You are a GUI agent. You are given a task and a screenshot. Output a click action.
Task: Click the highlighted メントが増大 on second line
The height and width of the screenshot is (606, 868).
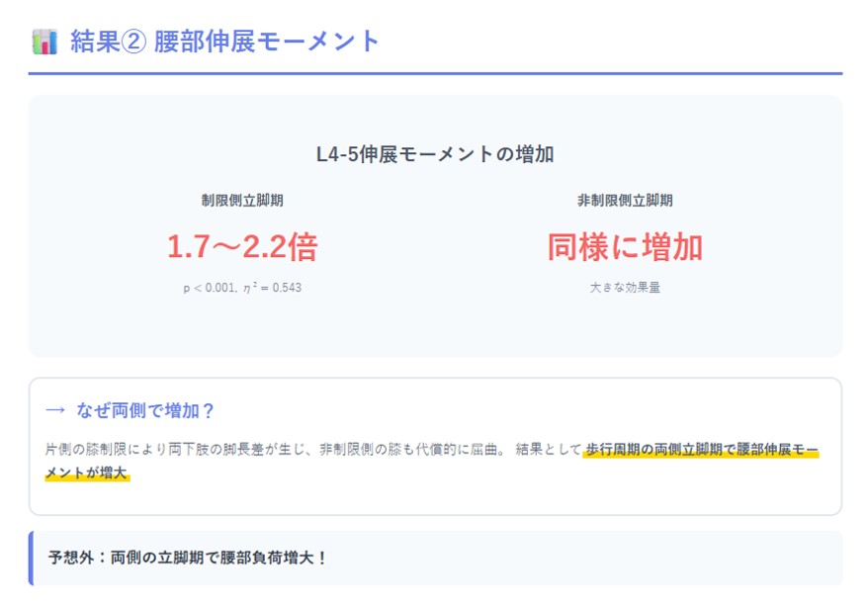(87, 474)
